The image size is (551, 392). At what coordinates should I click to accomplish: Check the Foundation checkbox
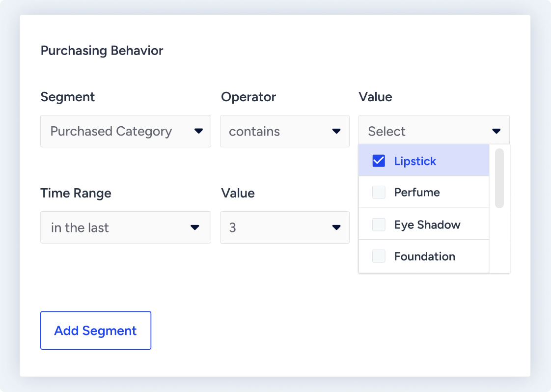click(x=379, y=256)
